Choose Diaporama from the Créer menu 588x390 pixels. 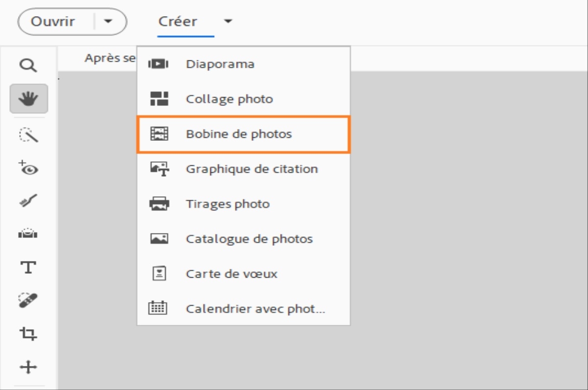point(220,64)
